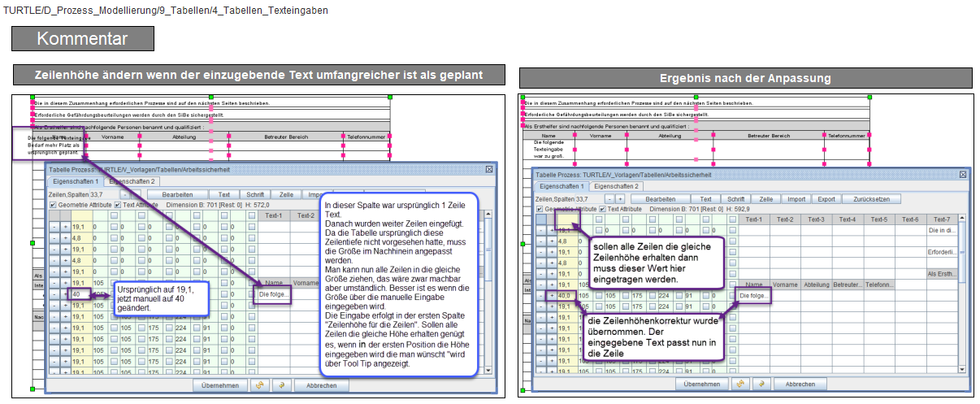Toggle Text Attribute checkbox in right dialog

[x=602, y=209]
